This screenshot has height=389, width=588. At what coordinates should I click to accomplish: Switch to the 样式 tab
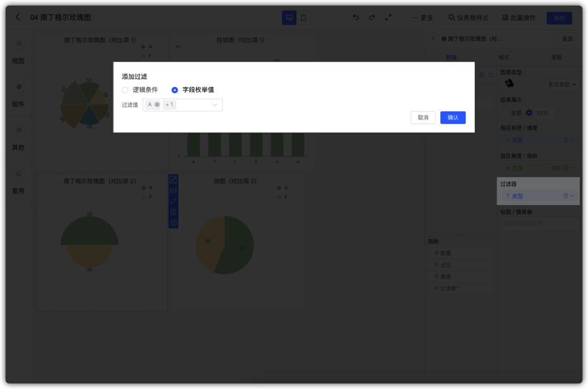(x=504, y=57)
